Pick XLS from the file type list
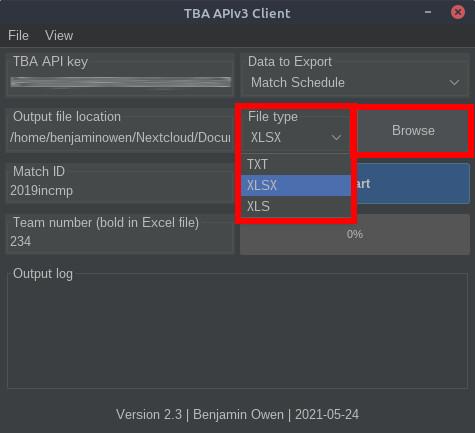This screenshot has height=433, width=475. pos(296,206)
